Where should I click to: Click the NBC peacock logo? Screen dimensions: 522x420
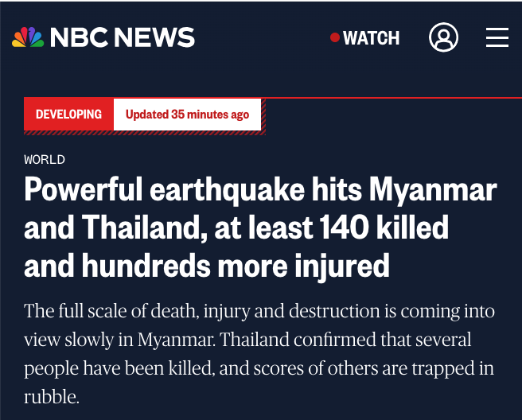[28, 37]
